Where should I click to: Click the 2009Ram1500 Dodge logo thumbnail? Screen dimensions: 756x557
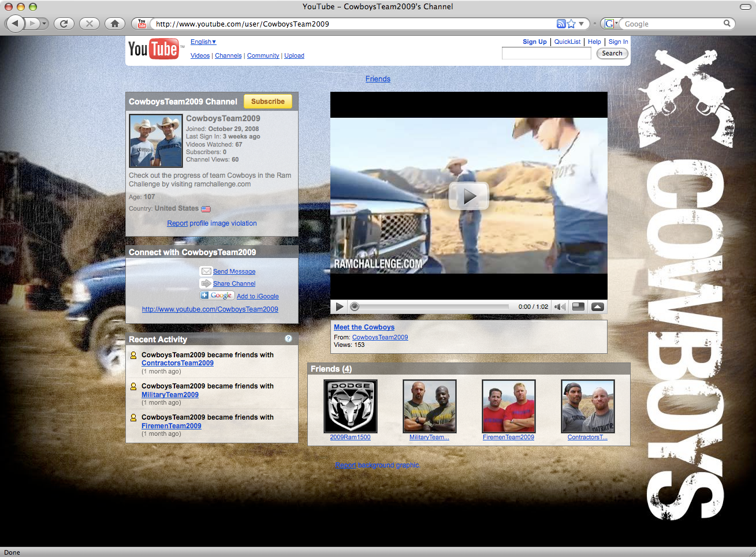point(351,406)
